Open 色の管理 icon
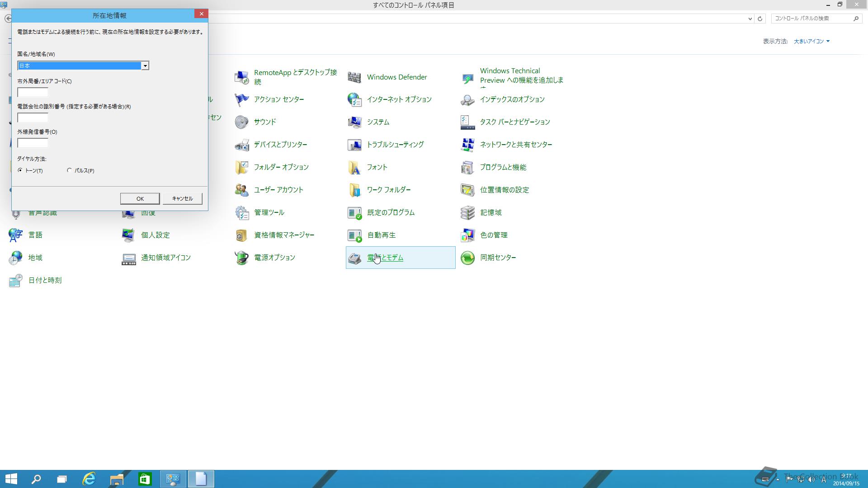Image resolution: width=868 pixels, height=488 pixels. (x=467, y=235)
